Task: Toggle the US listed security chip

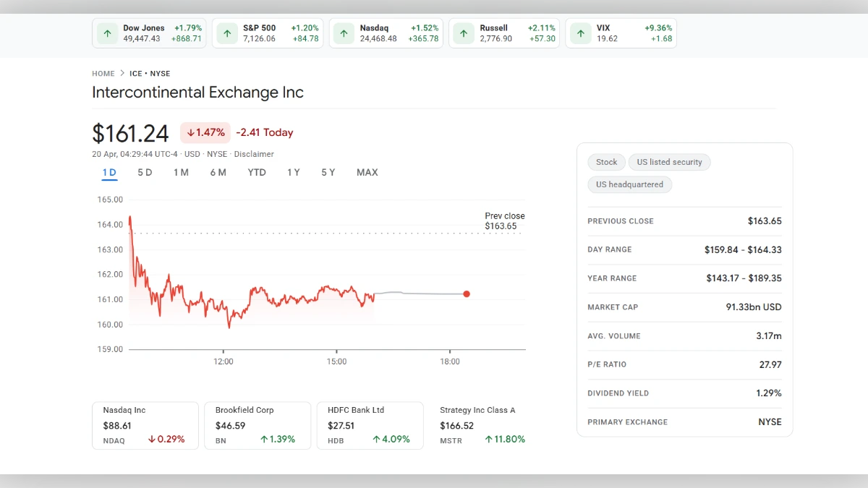Action: [669, 162]
